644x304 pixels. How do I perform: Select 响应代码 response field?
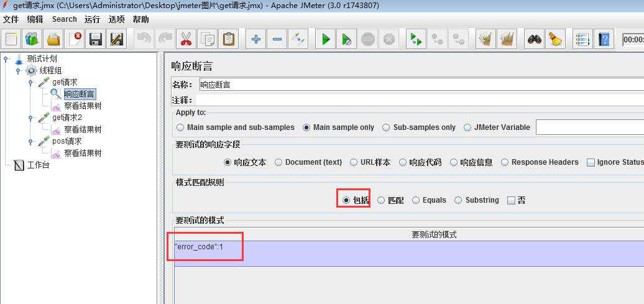pyautogui.click(x=420, y=162)
